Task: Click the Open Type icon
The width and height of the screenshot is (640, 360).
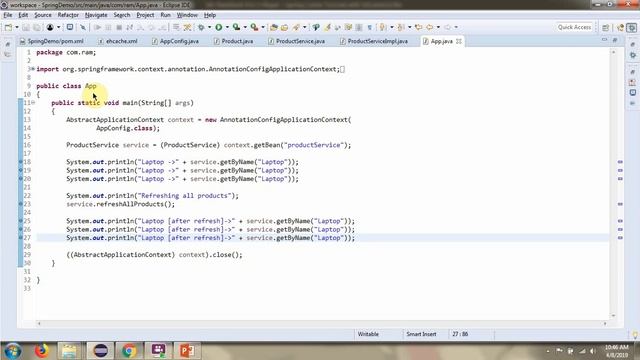Action: (x=274, y=27)
